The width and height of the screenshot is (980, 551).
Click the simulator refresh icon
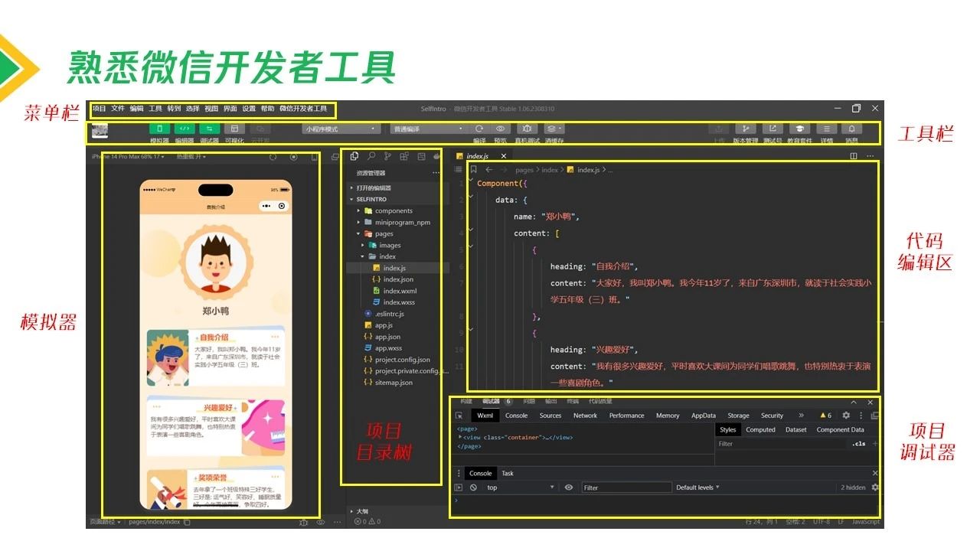[273, 157]
